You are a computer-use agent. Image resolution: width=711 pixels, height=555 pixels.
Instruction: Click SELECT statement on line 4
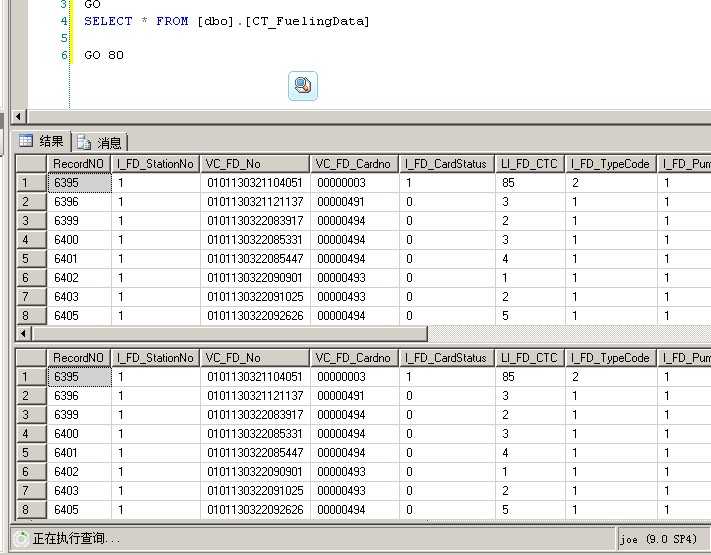[226, 21]
